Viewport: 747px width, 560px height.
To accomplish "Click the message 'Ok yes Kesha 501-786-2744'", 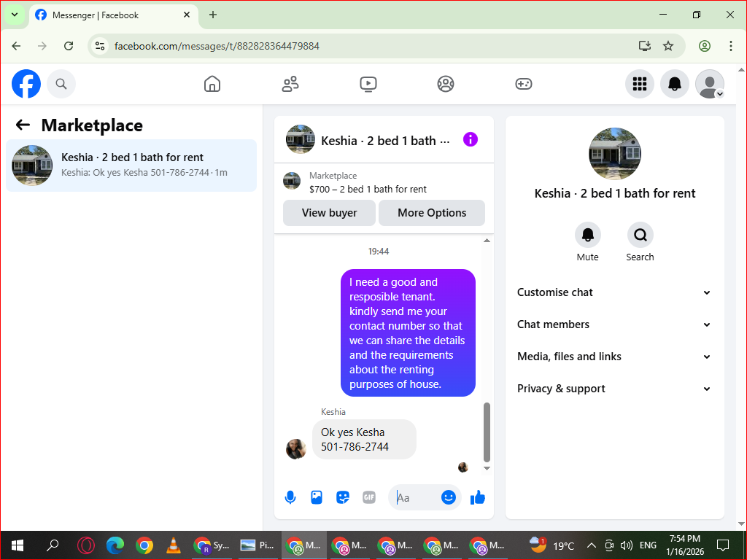I will [364, 440].
